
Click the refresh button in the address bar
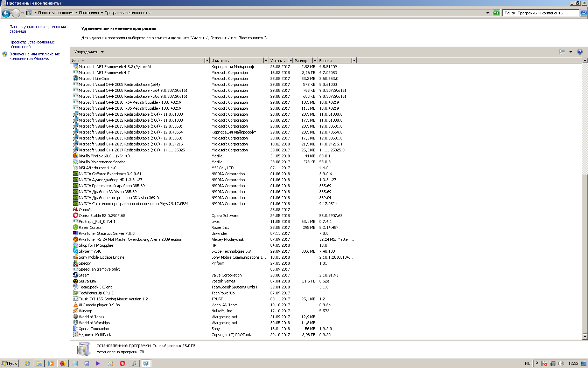(x=496, y=13)
